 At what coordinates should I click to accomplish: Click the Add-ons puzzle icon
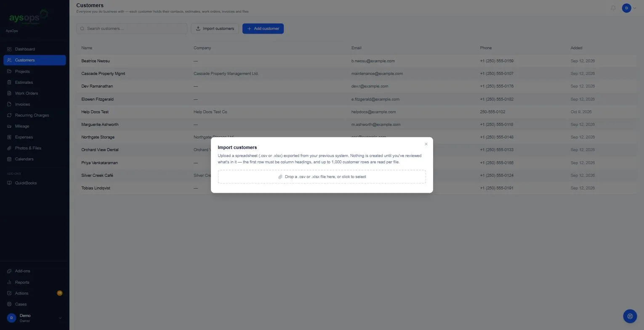pos(9,271)
